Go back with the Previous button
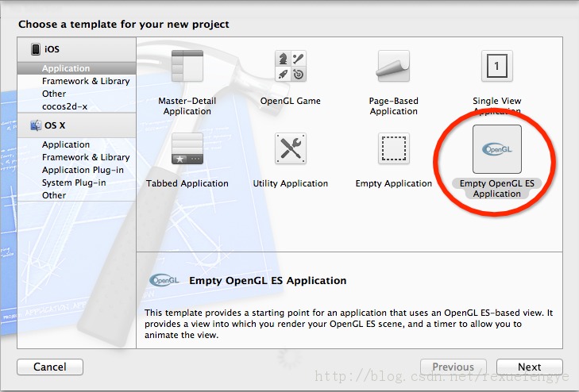This screenshot has width=579, height=392. pyautogui.click(x=453, y=367)
